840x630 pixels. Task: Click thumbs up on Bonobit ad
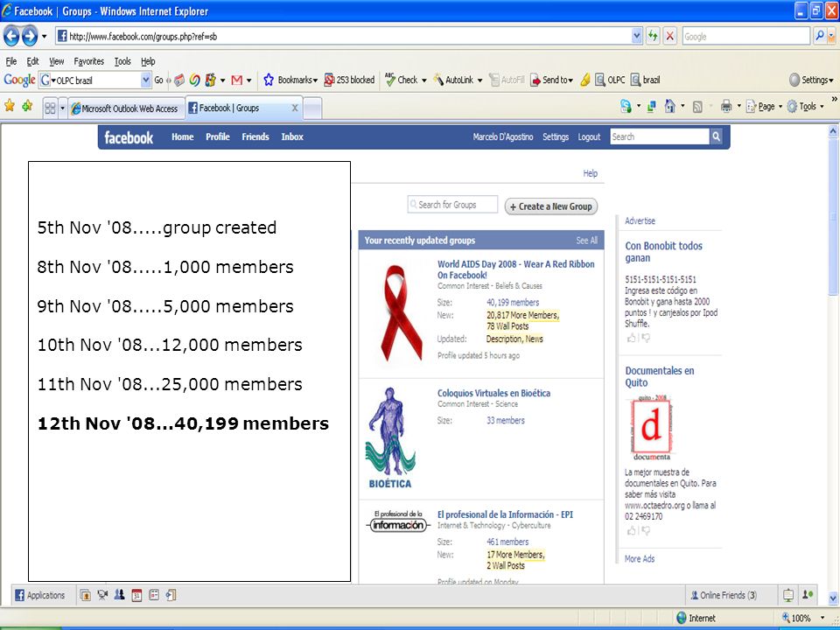tap(631, 338)
